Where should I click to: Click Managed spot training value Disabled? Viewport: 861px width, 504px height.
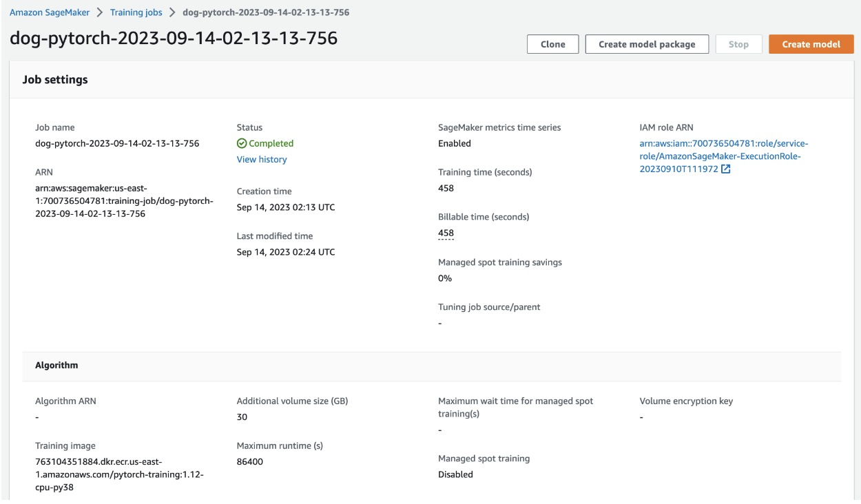pos(455,474)
